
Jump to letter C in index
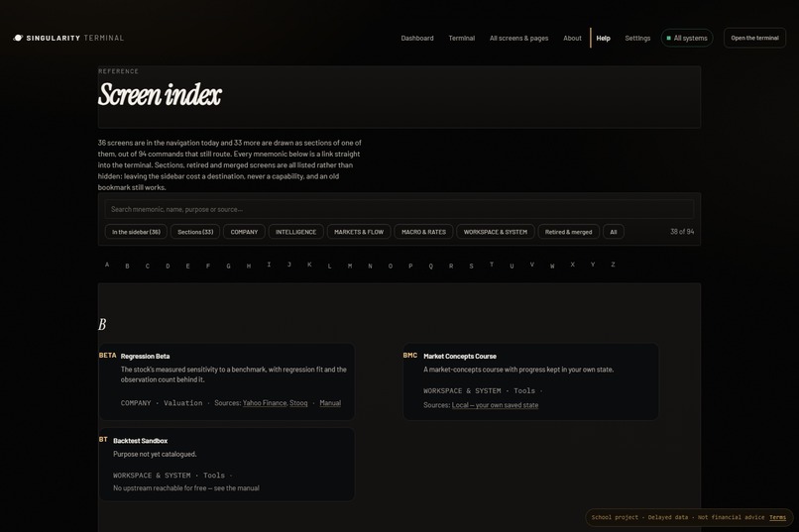[x=148, y=266]
